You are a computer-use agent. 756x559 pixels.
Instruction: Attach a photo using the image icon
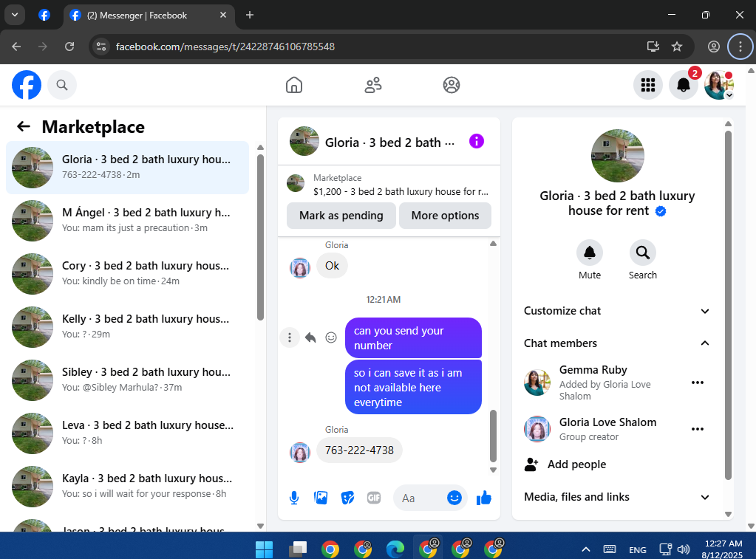(x=321, y=498)
